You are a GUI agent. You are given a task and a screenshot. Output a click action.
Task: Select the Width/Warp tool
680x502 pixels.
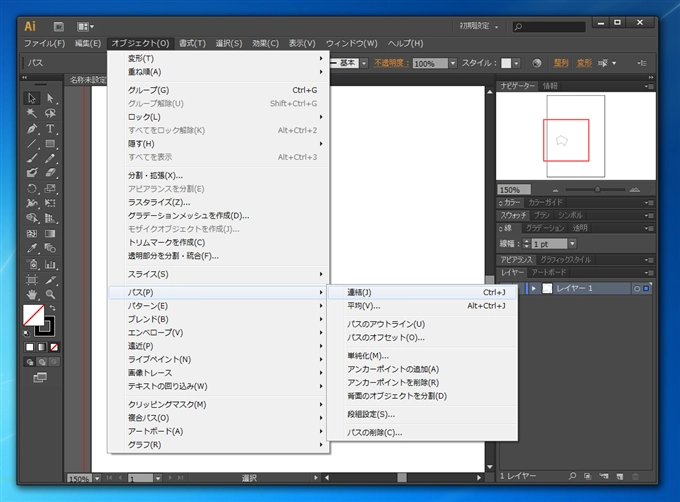point(32,203)
